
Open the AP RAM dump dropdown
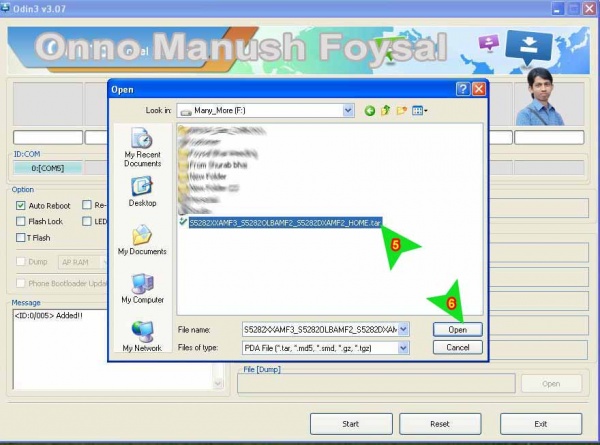[x=83, y=262]
